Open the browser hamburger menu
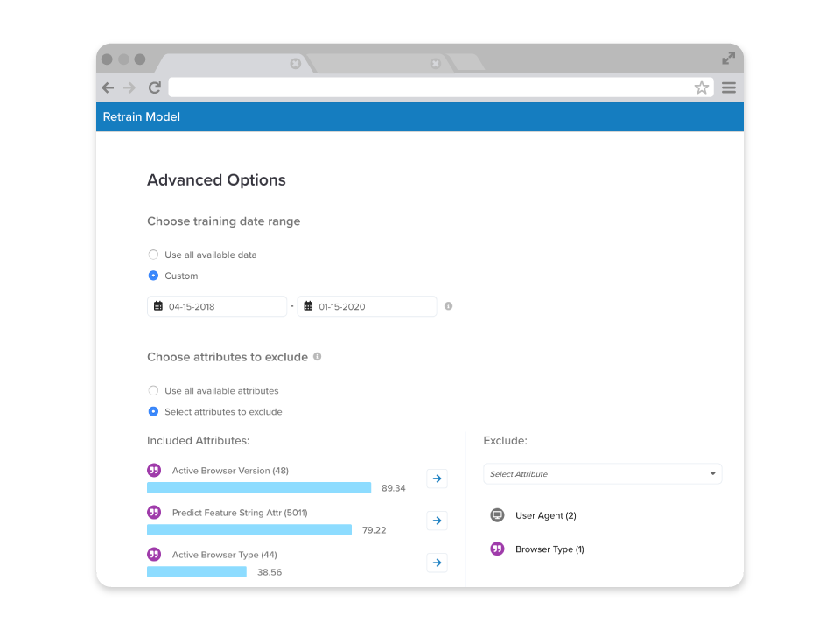The image size is (840, 630). (x=729, y=87)
